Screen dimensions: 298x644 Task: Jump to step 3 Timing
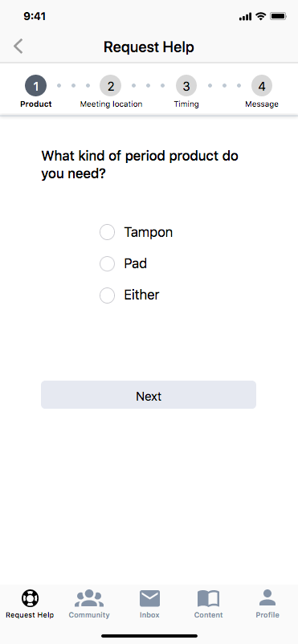pos(186,86)
